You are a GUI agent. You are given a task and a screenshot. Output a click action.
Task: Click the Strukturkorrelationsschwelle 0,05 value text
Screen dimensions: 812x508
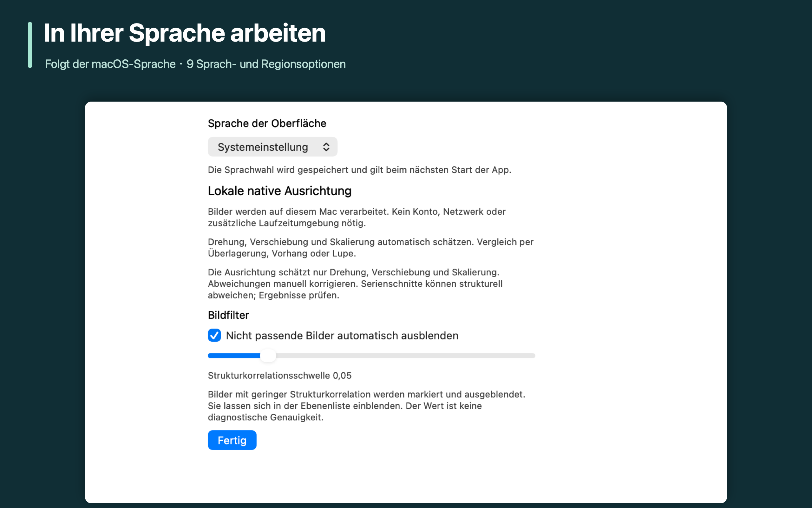pyautogui.click(x=280, y=376)
